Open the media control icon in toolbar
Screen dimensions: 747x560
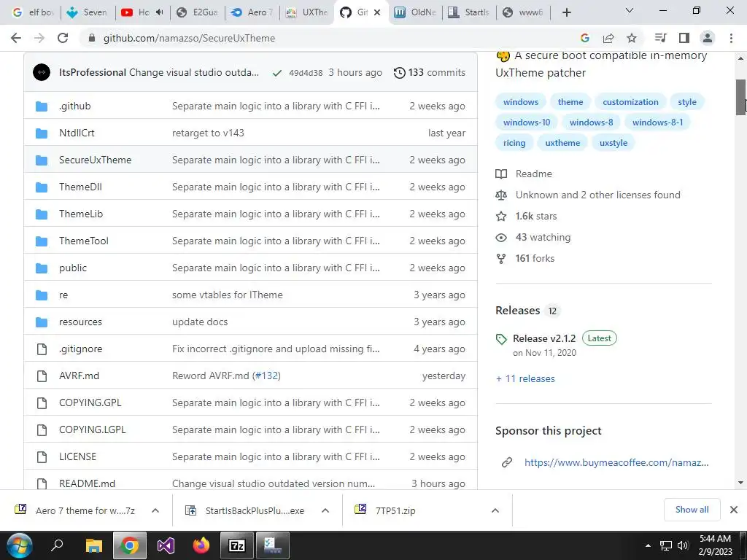pyautogui.click(x=660, y=38)
